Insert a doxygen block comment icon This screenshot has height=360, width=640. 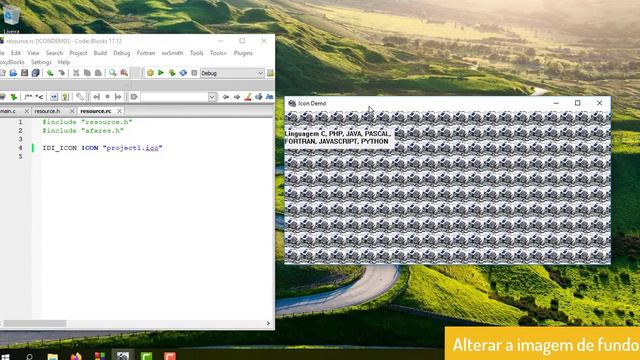pos(28,97)
